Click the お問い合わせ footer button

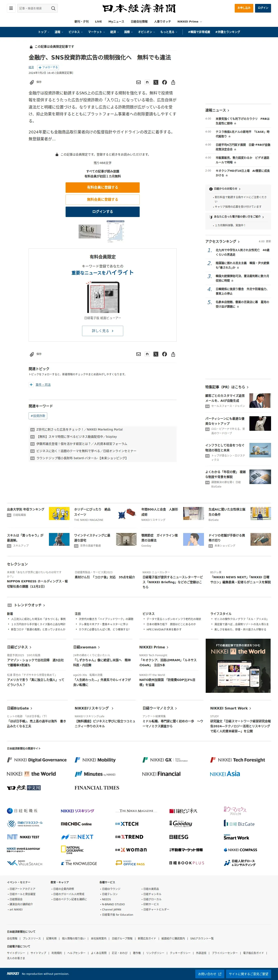point(210,974)
